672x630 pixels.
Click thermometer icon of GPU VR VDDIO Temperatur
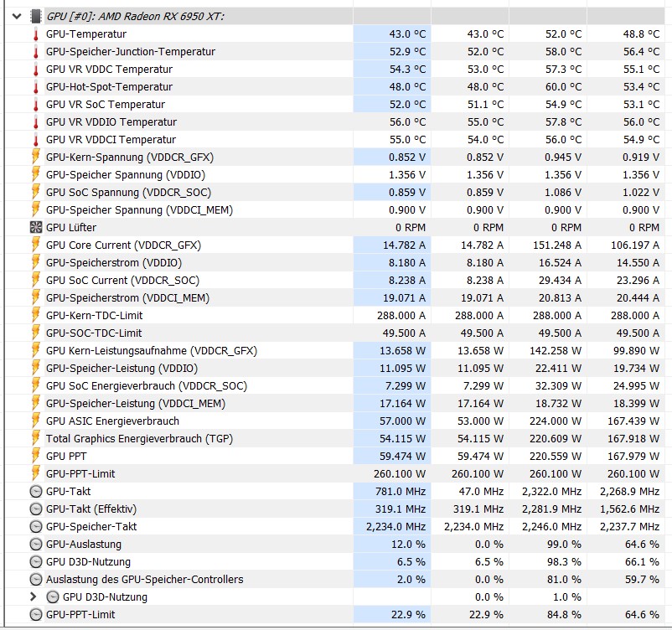click(36, 122)
